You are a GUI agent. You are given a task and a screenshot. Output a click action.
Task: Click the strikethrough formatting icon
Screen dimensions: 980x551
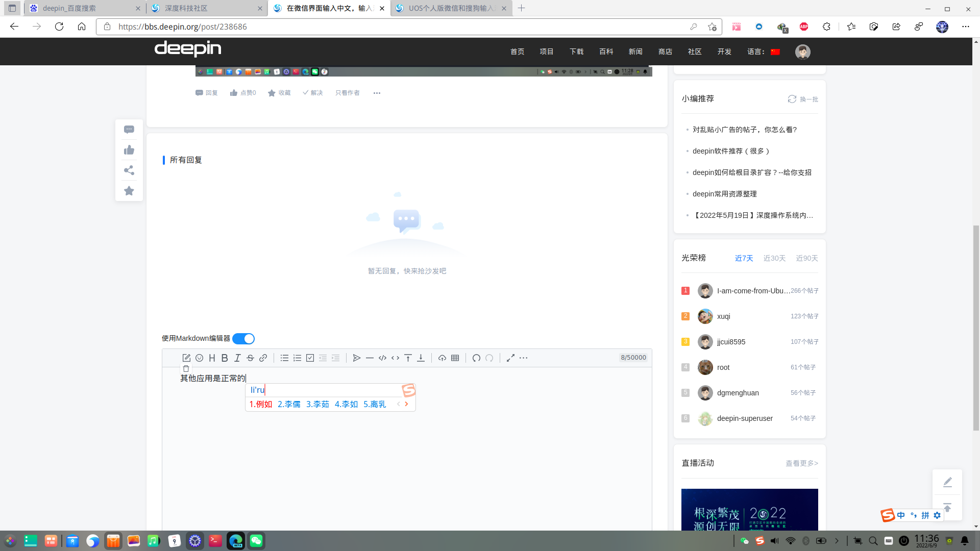tap(250, 358)
